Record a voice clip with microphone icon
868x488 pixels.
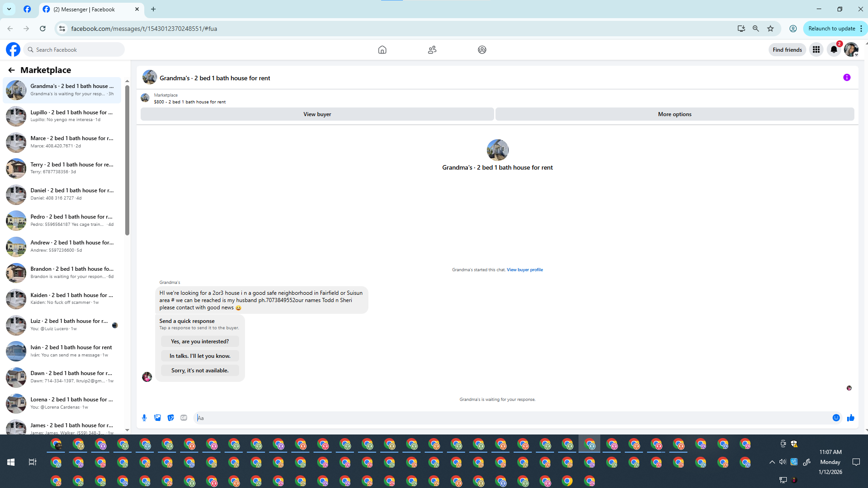[144, 418]
